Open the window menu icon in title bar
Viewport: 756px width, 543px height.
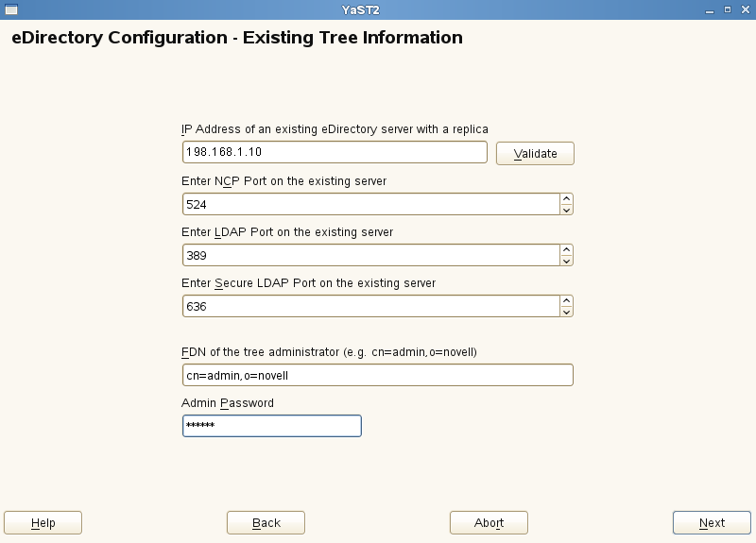coord(11,9)
